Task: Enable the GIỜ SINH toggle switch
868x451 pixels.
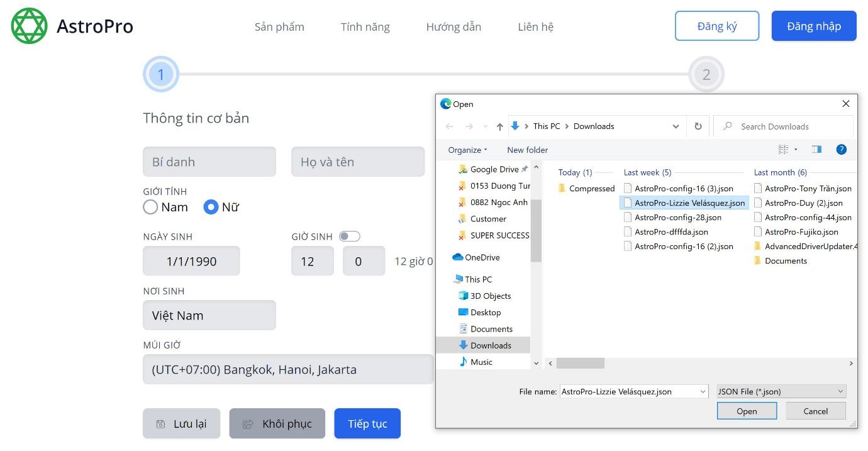Action: pos(350,236)
